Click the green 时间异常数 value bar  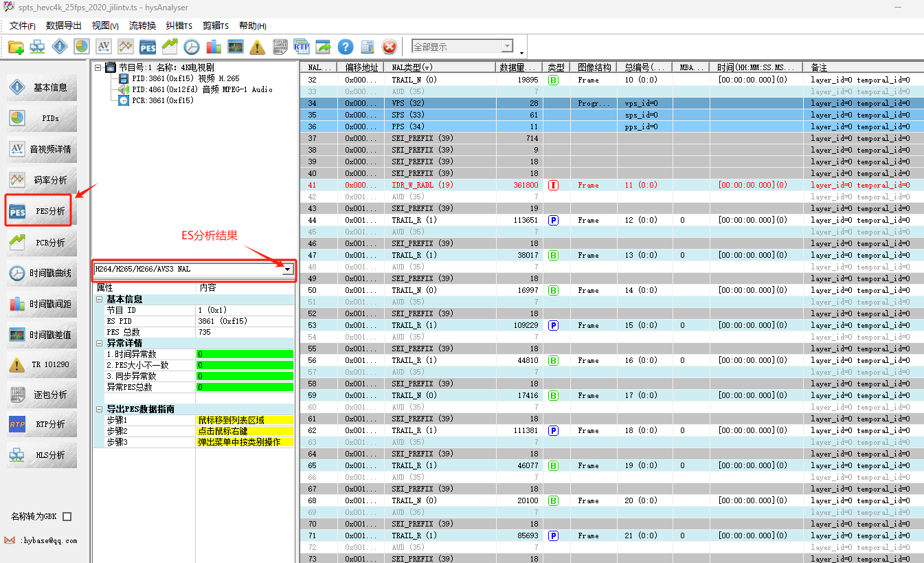245,355
